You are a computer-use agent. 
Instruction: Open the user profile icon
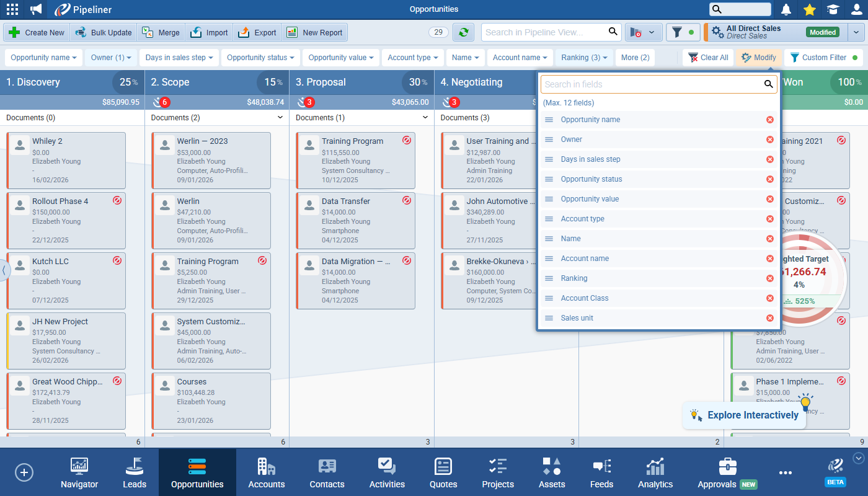856,9
